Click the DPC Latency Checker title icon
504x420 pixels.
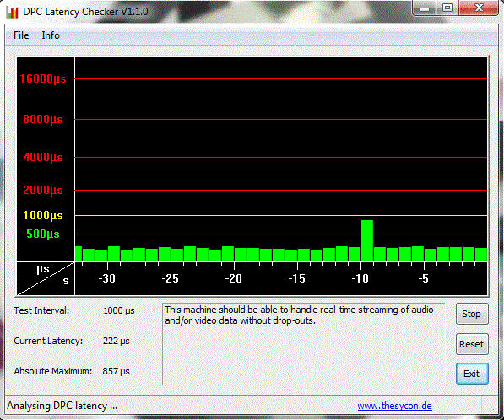pos(12,12)
